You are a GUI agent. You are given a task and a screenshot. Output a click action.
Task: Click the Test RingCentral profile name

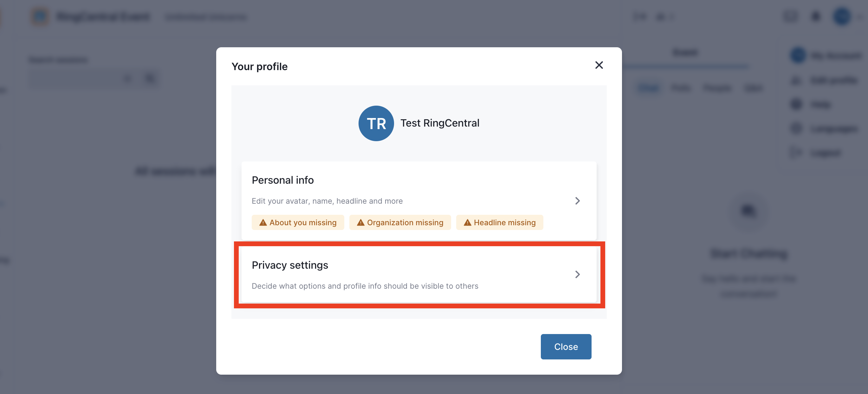click(440, 123)
